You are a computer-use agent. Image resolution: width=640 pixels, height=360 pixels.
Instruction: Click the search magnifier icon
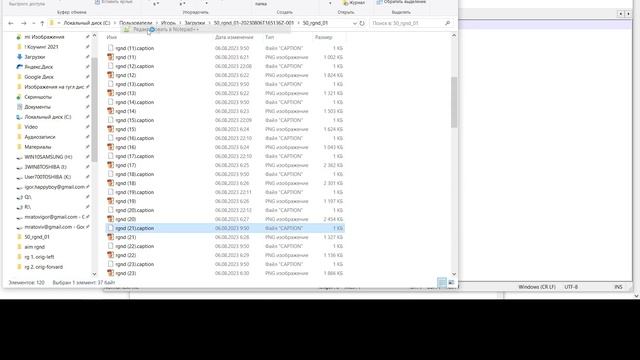pos(447,23)
